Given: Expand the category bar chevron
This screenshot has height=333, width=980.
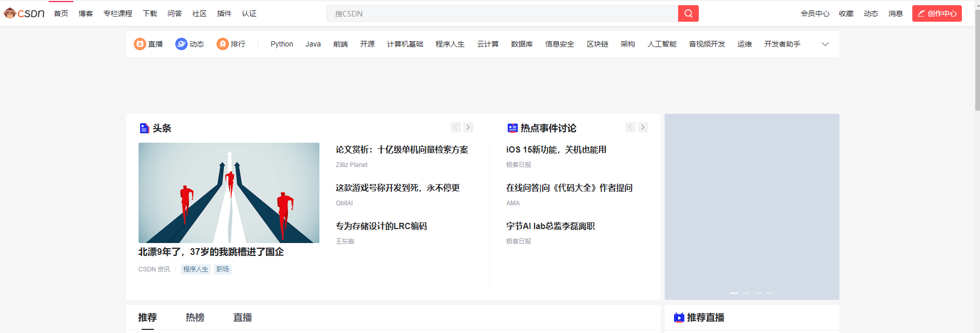Looking at the screenshot, I should 825,44.
